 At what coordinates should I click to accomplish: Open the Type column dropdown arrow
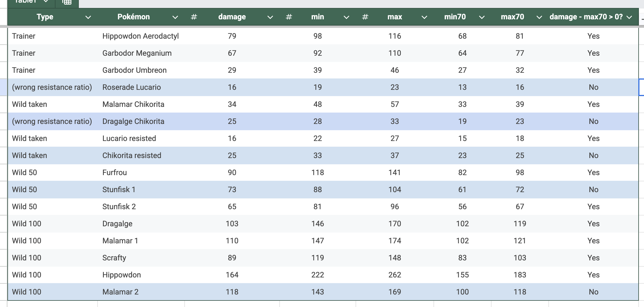88,17
